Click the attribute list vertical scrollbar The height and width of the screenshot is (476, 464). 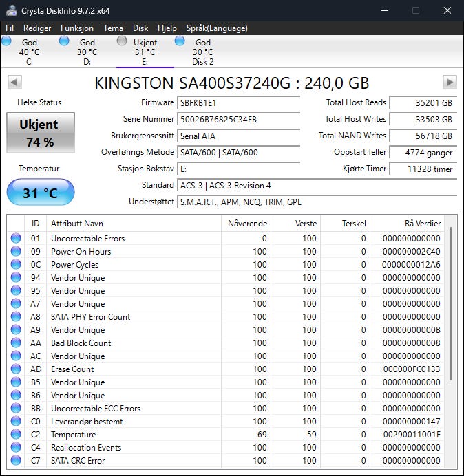point(452,303)
